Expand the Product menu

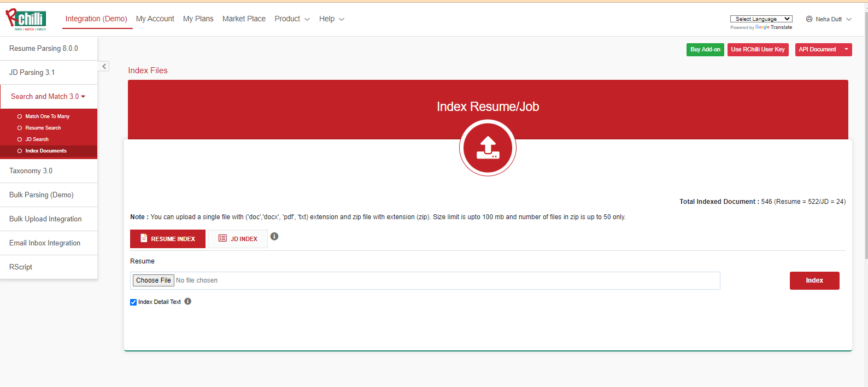click(292, 19)
